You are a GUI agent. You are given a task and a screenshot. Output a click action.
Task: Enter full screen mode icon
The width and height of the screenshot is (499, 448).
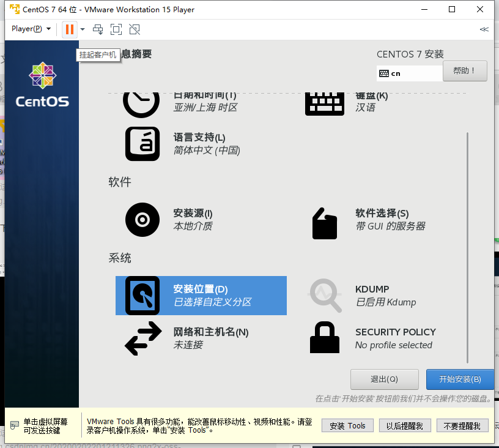[116, 29]
